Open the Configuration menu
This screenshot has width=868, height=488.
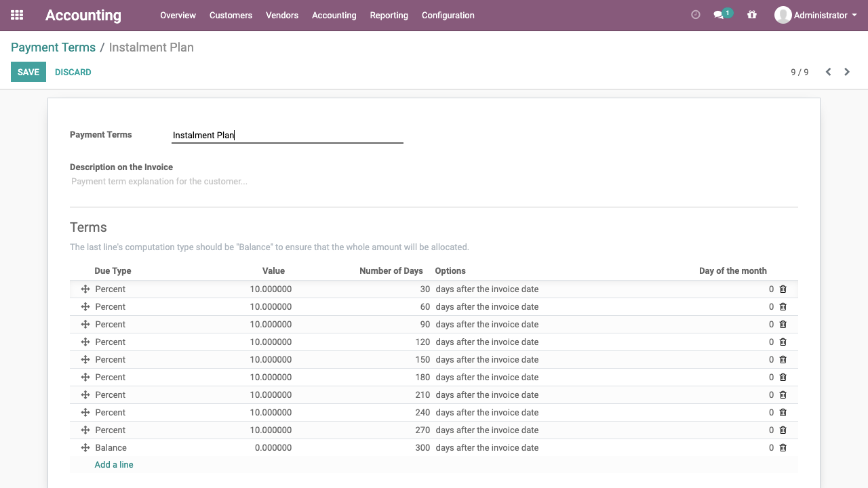click(448, 15)
